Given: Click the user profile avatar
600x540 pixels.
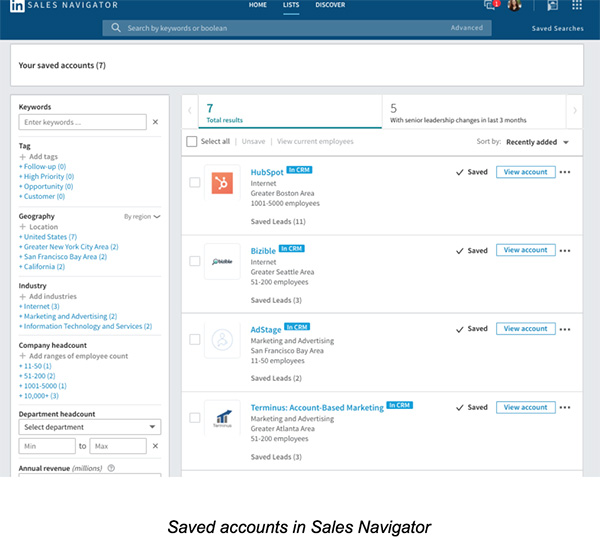Looking at the screenshot, I should (x=515, y=6).
